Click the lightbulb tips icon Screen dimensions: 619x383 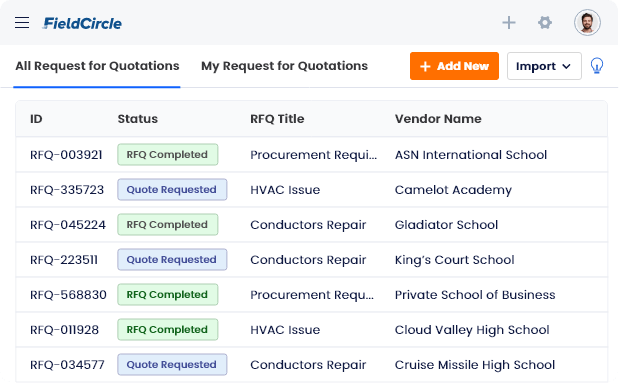pos(596,66)
